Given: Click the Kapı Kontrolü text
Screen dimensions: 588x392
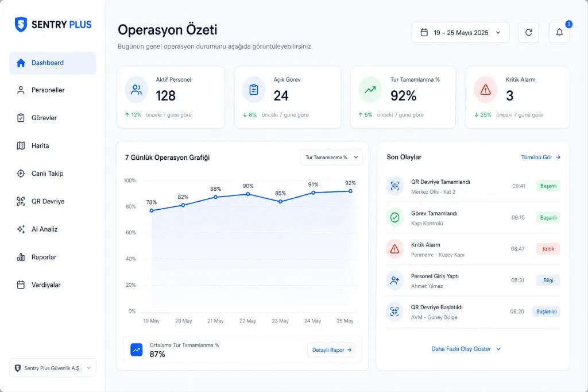Looking at the screenshot, I should 427,224.
